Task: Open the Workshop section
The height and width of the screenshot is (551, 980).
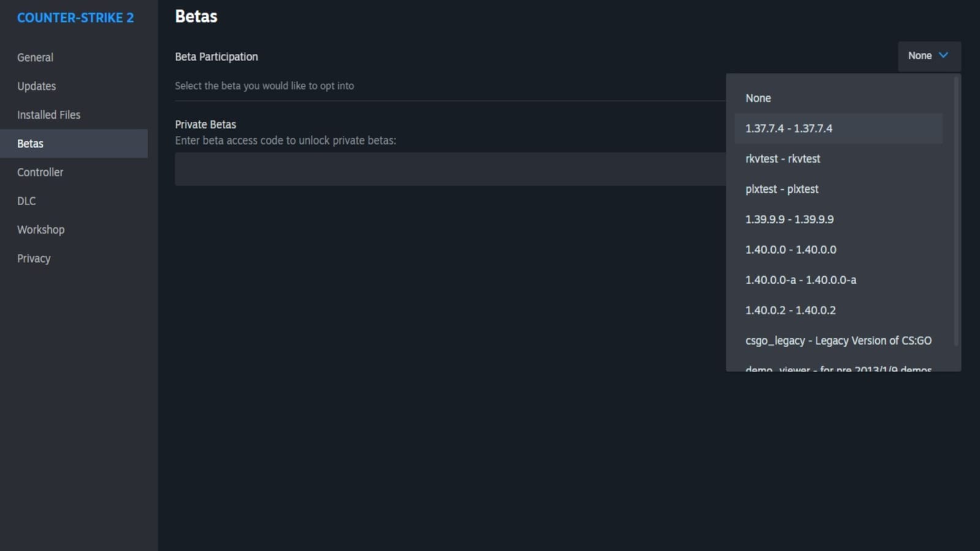Action: tap(41, 229)
